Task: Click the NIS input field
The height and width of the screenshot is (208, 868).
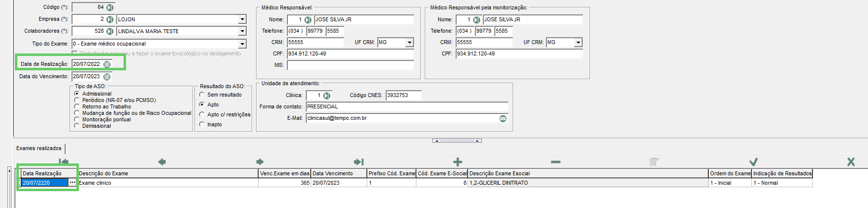Action: [350, 65]
